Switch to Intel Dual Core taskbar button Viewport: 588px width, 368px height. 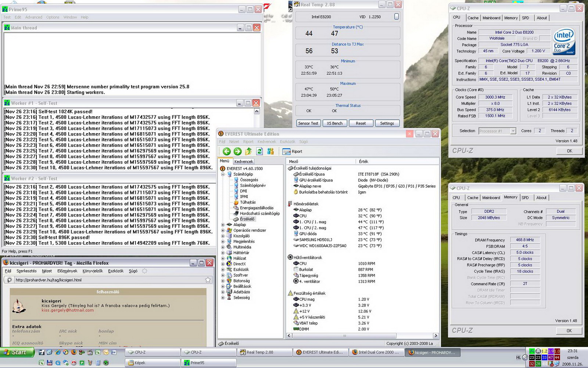pyautogui.click(x=376, y=352)
